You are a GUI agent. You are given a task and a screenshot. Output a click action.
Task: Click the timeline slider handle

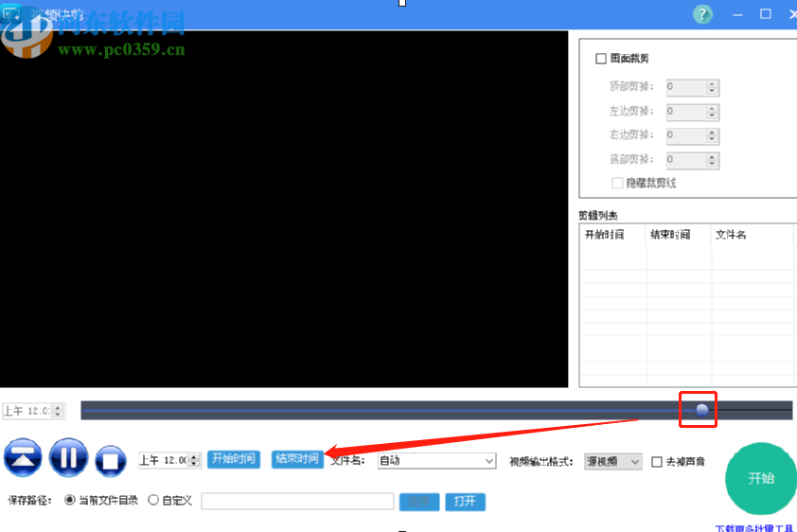coord(702,410)
